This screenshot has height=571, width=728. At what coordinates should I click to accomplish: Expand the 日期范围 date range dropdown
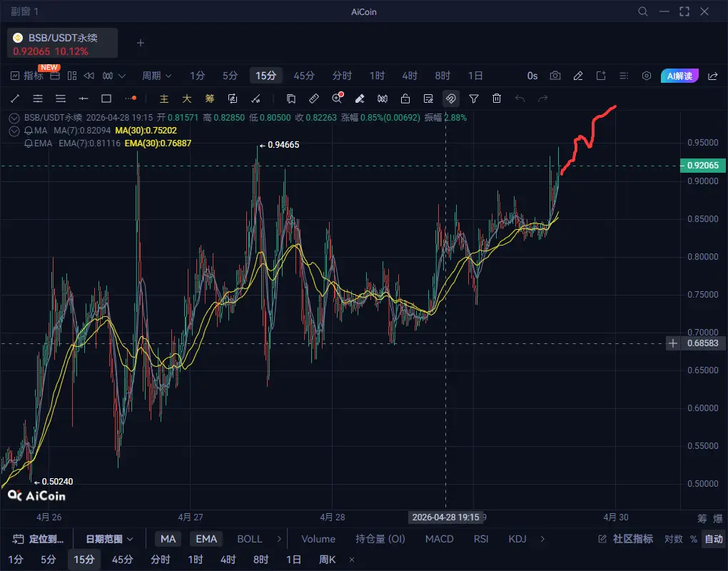[x=109, y=539]
